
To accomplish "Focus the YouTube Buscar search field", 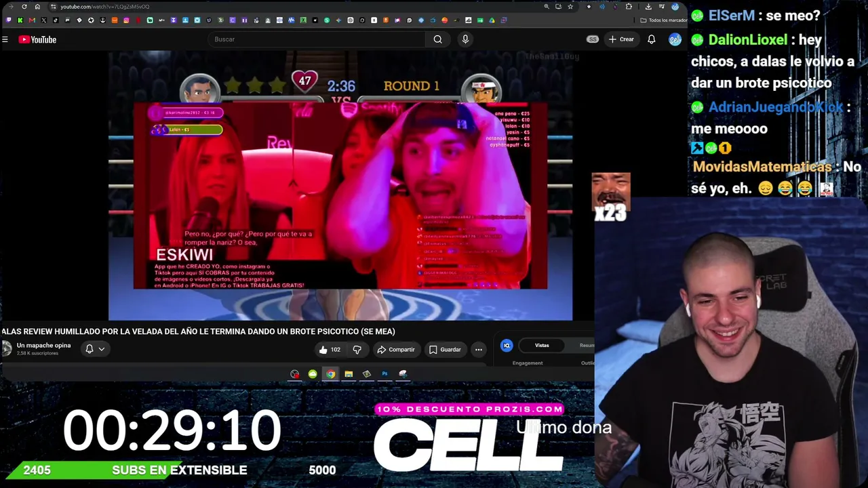I will pos(317,39).
